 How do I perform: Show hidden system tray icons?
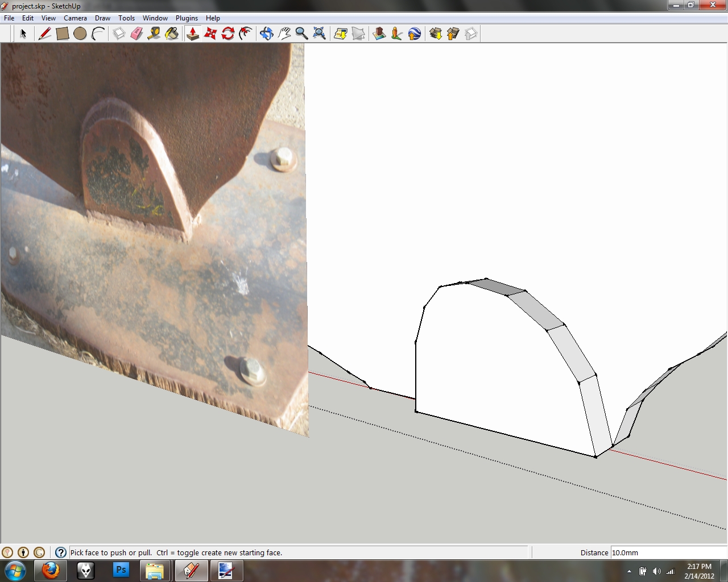(629, 571)
